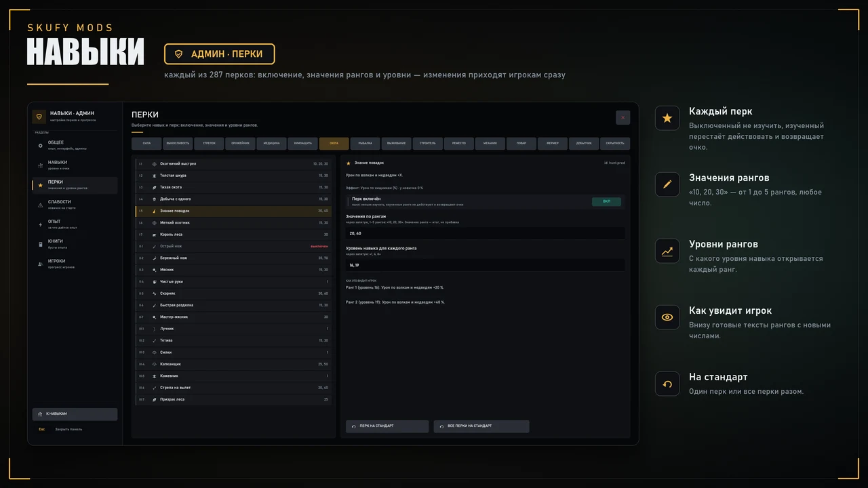The image size is (868, 488).
Task: Click the shield logo beside НАВЫКИ · АДМИН
Action: point(39,117)
